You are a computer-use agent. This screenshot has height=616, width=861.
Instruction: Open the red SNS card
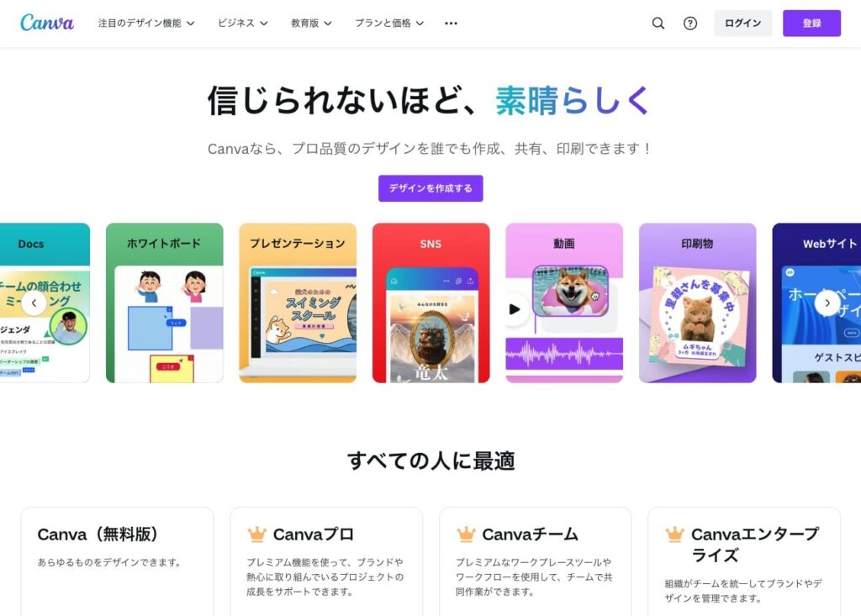click(431, 303)
